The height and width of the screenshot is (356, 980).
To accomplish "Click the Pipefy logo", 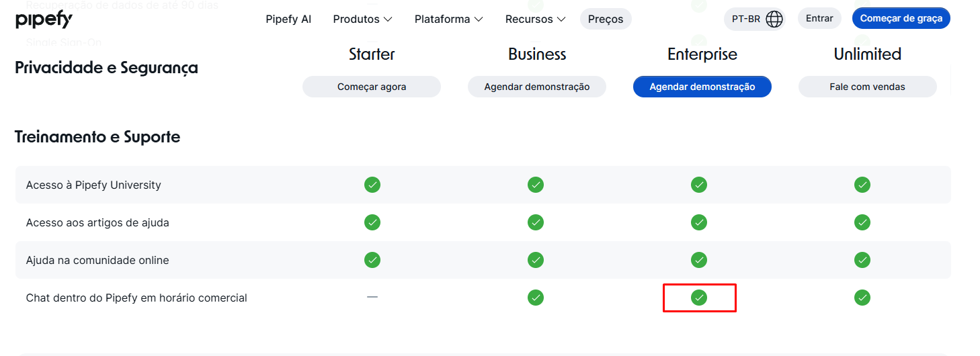I will click(x=44, y=19).
